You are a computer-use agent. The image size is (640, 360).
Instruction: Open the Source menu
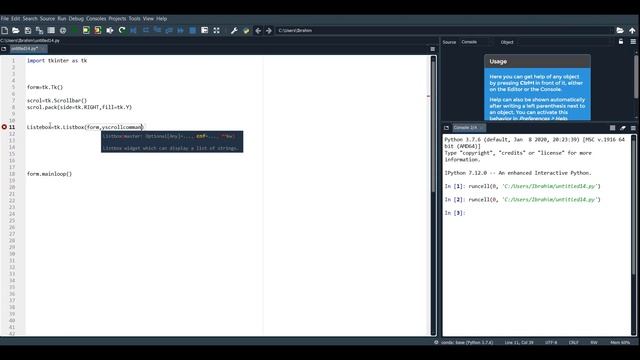click(47, 18)
